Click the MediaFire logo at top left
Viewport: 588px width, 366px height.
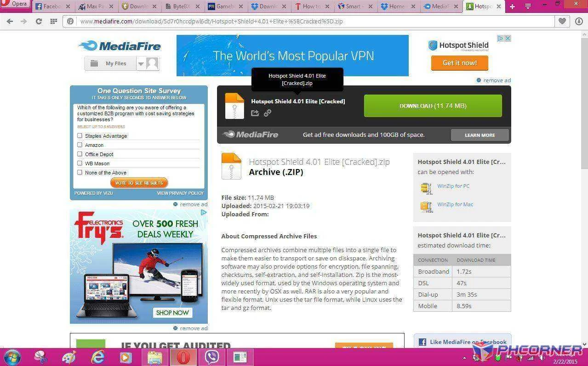pyautogui.click(x=120, y=46)
